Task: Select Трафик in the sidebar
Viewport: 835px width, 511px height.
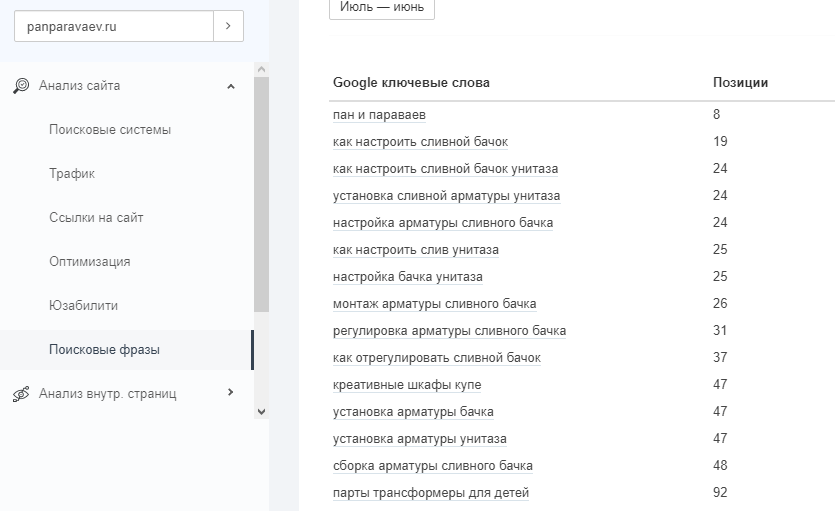Action: point(72,174)
